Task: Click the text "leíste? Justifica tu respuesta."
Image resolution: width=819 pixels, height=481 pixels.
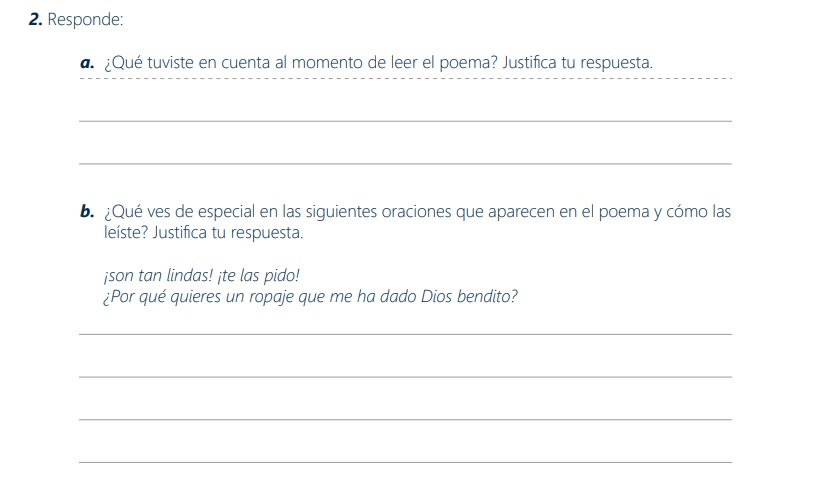Action: click(203, 232)
